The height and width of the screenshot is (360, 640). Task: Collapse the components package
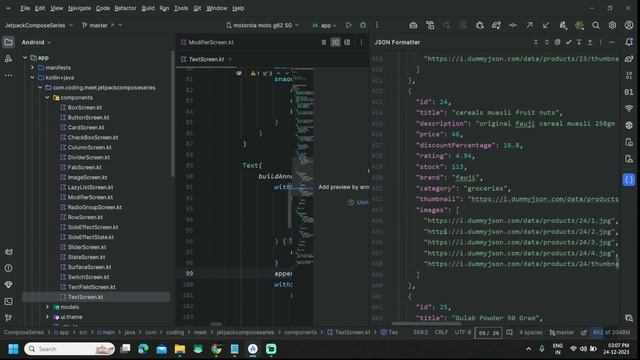pyautogui.click(x=48, y=98)
